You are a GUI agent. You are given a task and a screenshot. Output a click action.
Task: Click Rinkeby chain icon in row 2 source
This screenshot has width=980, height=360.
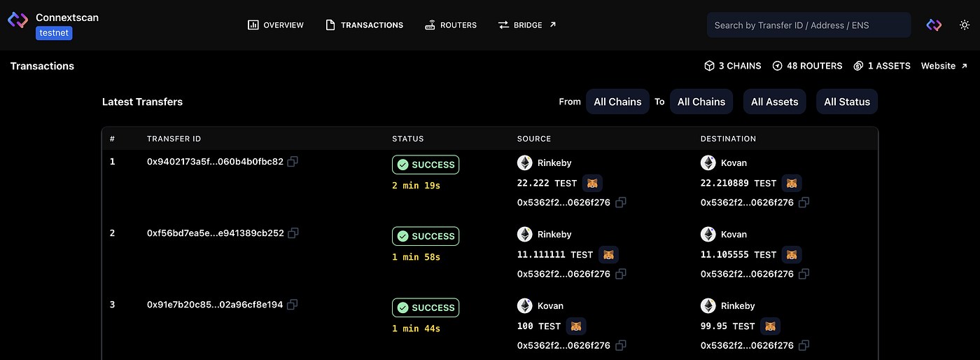[524, 235]
